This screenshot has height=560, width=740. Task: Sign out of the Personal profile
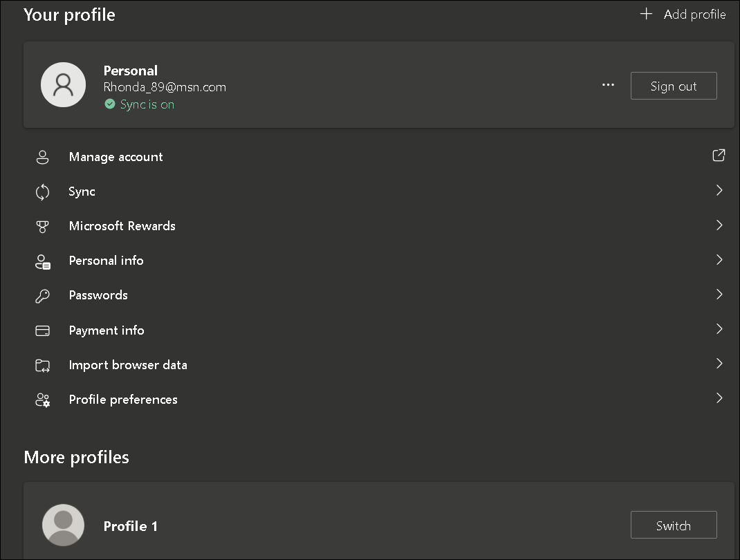coord(673,85)
